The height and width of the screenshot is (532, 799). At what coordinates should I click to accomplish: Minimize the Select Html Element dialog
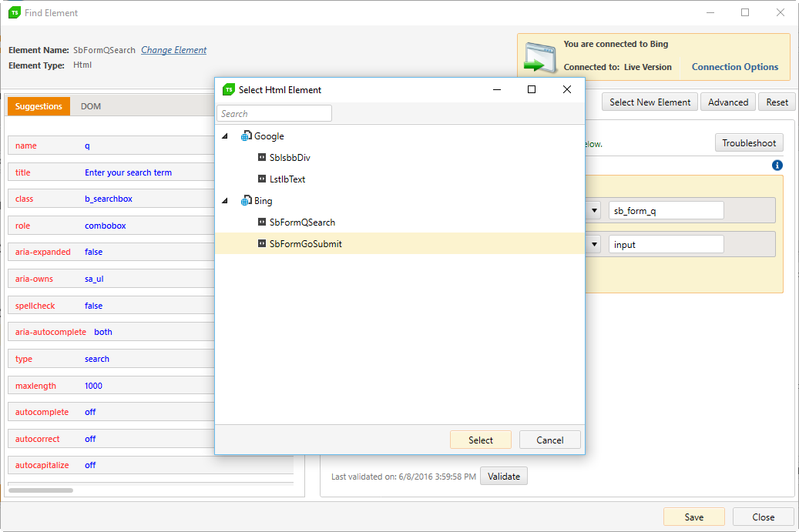tap(497, 89)
